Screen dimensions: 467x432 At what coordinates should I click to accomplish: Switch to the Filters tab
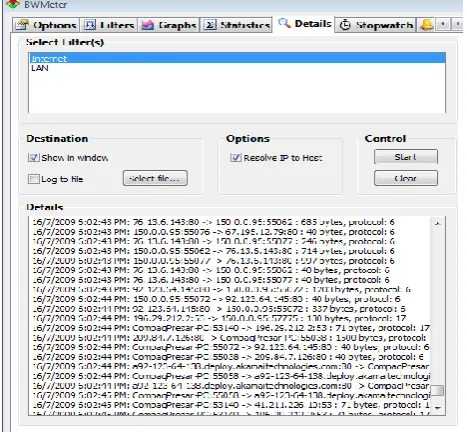109,25
